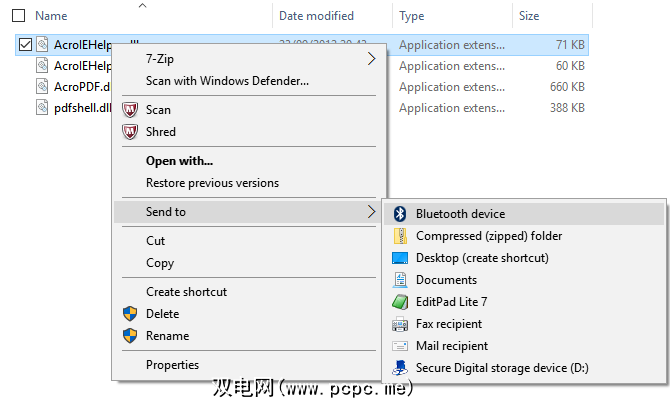
Task: Uncheck the AcroIEHelper file checkbox
Action: [x=25, y=45]
